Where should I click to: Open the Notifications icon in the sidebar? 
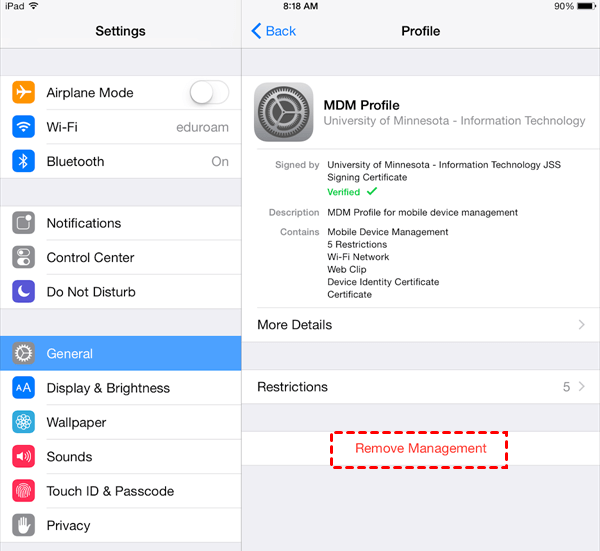23,223
